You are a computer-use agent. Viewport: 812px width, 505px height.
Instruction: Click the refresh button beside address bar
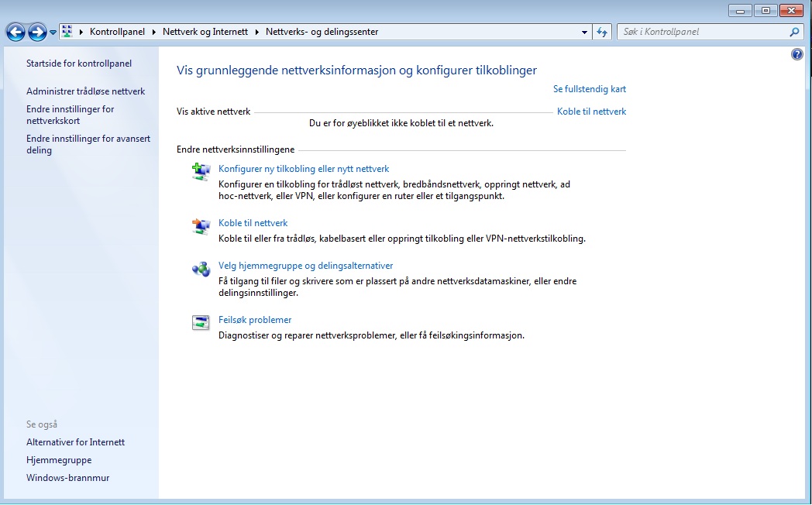pos(602,32)
